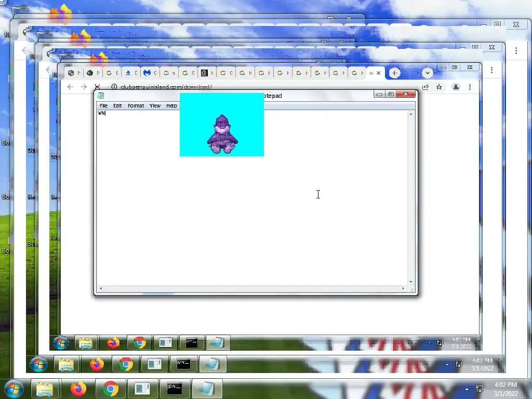Open File Explorer from the main taskbar
Viewport: 532px width, 399px height.
[45, 389]
